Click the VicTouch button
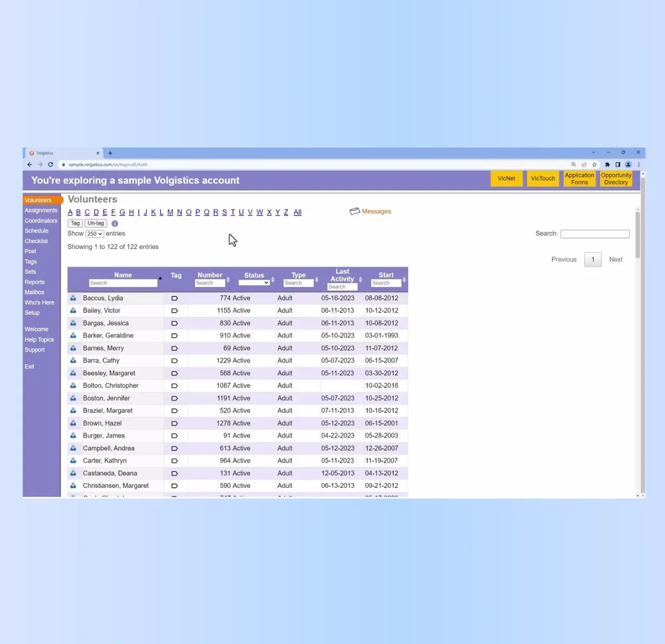665x644 pixels. (x=543, y=179)
